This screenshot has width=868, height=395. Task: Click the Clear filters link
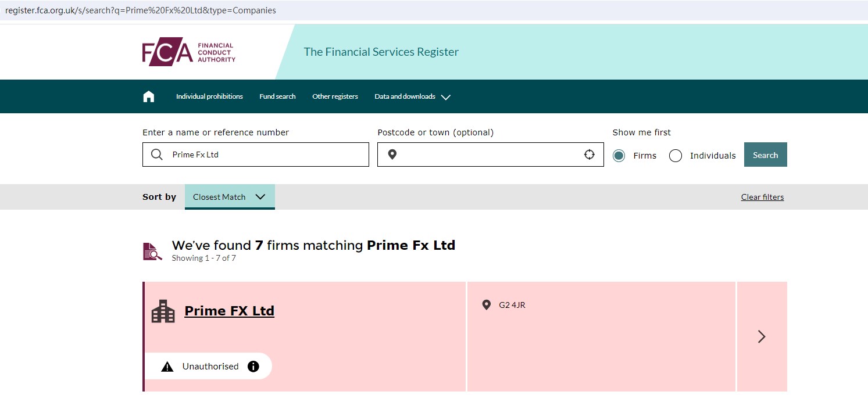[762, 197]
